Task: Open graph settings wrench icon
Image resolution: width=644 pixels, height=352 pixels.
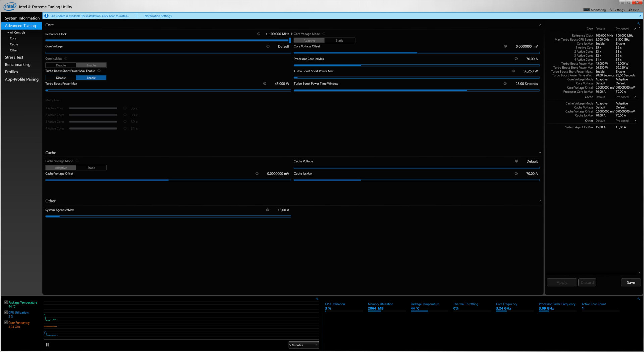Action: point(317,299)
